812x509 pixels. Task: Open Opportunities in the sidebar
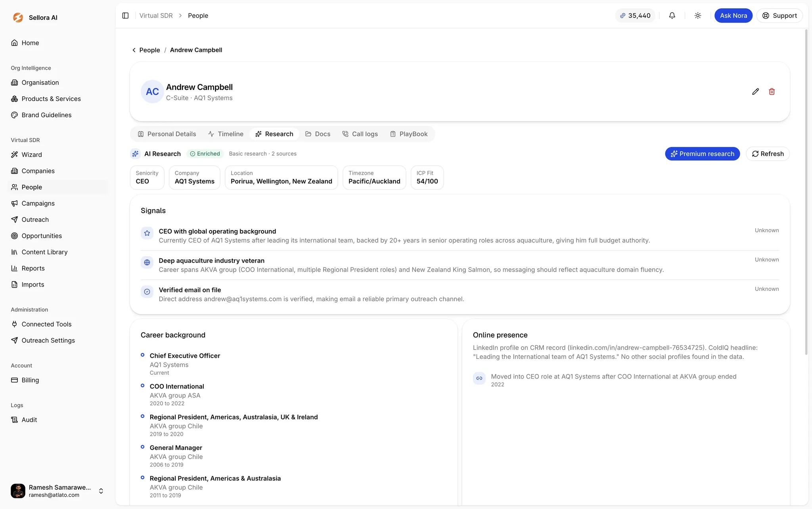tap(57, 236)
